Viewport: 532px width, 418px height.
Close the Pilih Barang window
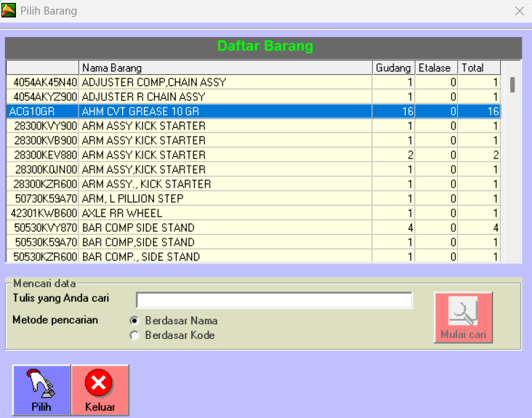tap(519, 11)
